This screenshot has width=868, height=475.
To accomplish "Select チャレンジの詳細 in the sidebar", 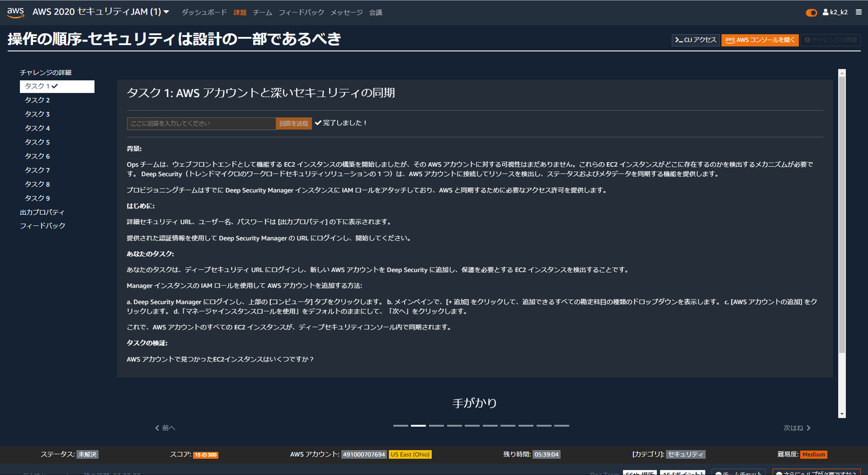I will click(x=46, y=72).
